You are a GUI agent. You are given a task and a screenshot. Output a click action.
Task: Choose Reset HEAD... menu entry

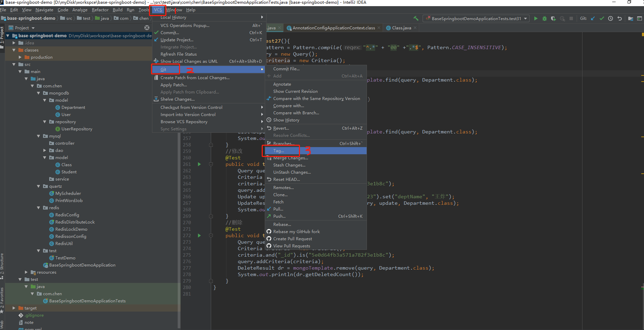[316, 179]
